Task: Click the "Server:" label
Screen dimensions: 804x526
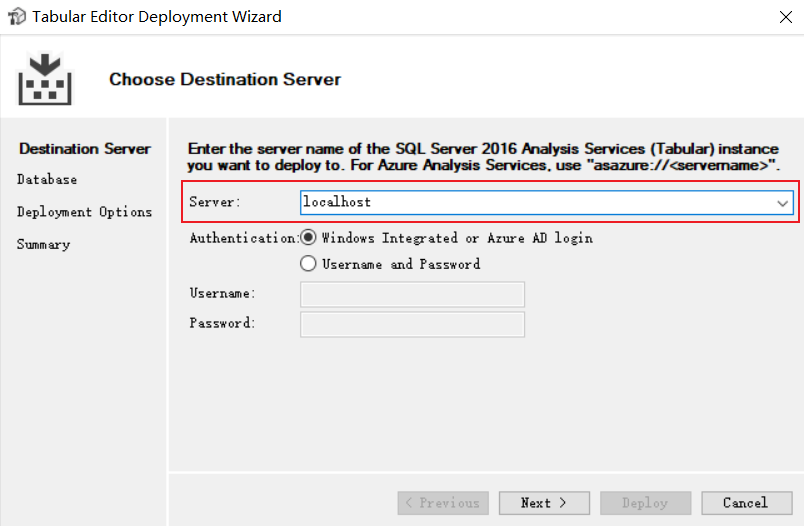Action: [215, 202]
